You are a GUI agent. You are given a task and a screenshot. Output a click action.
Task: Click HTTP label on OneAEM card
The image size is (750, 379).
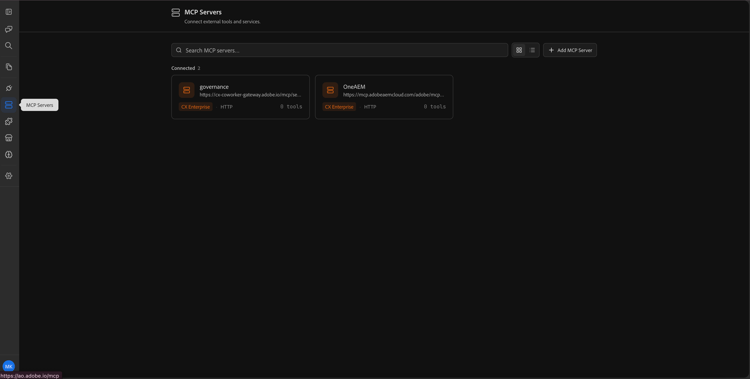[370, 107]
